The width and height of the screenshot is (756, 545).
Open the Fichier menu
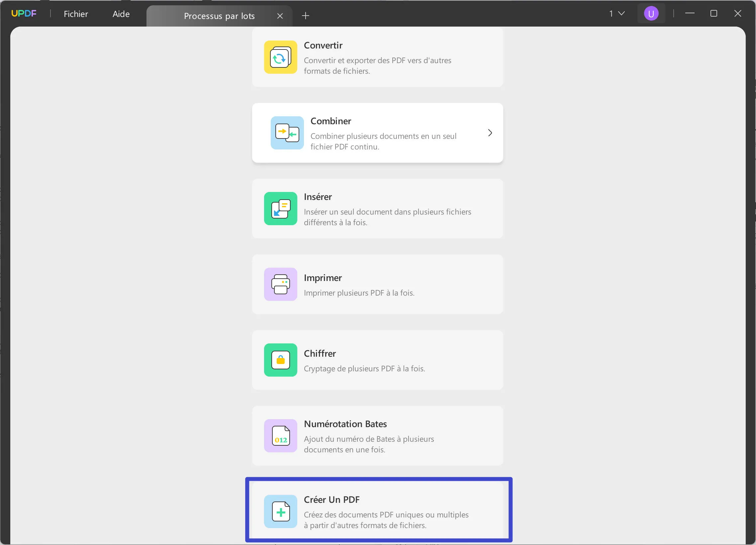[x=76, y=14]
